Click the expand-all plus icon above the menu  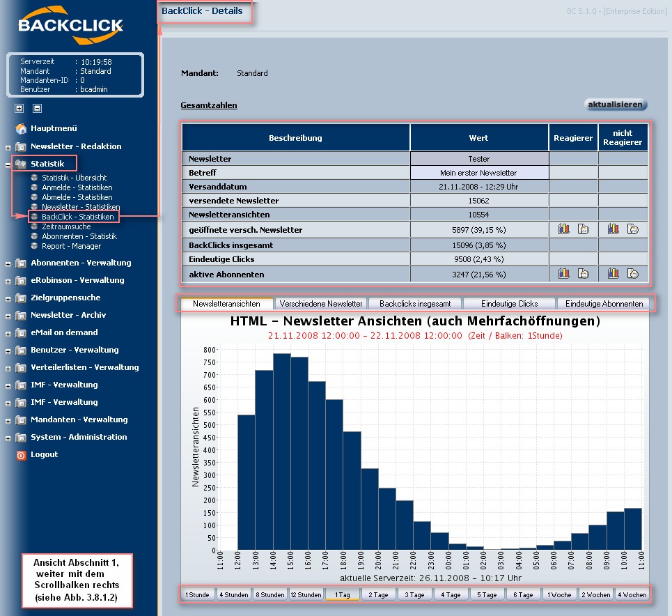click(x=19, y=108)
